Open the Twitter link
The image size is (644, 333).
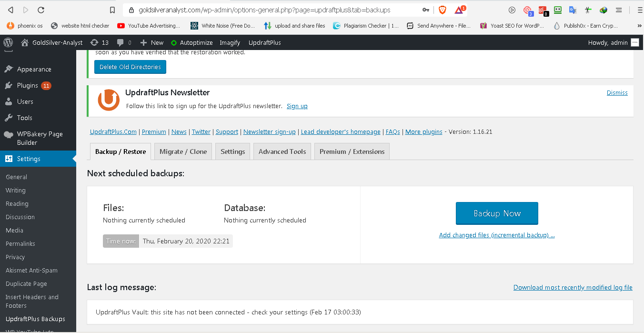[x=201, y=131]
